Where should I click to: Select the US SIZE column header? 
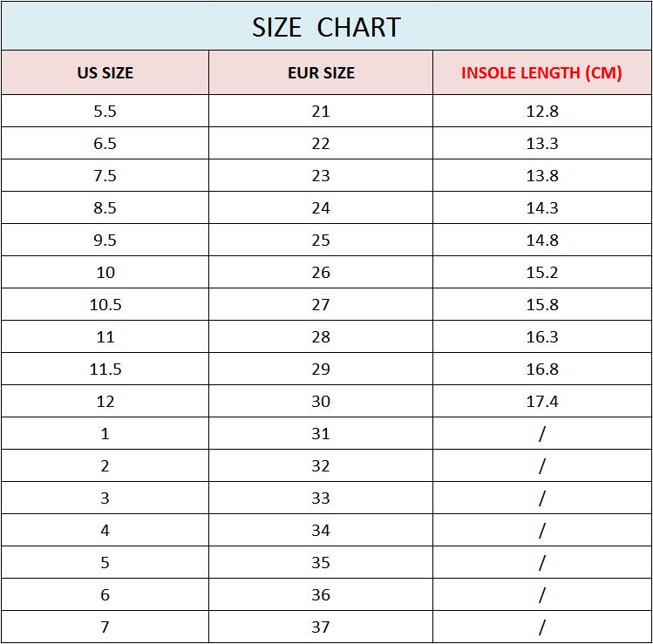[x=105, y=73]
